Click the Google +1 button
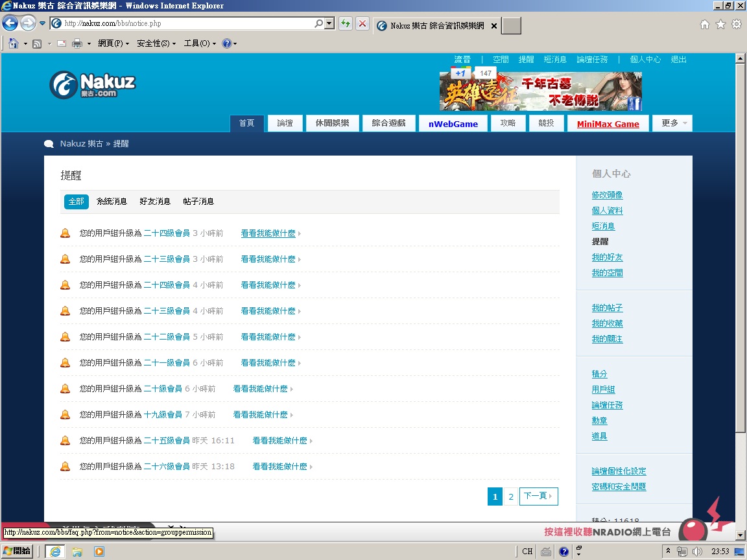747x560 pixels. 460,73
